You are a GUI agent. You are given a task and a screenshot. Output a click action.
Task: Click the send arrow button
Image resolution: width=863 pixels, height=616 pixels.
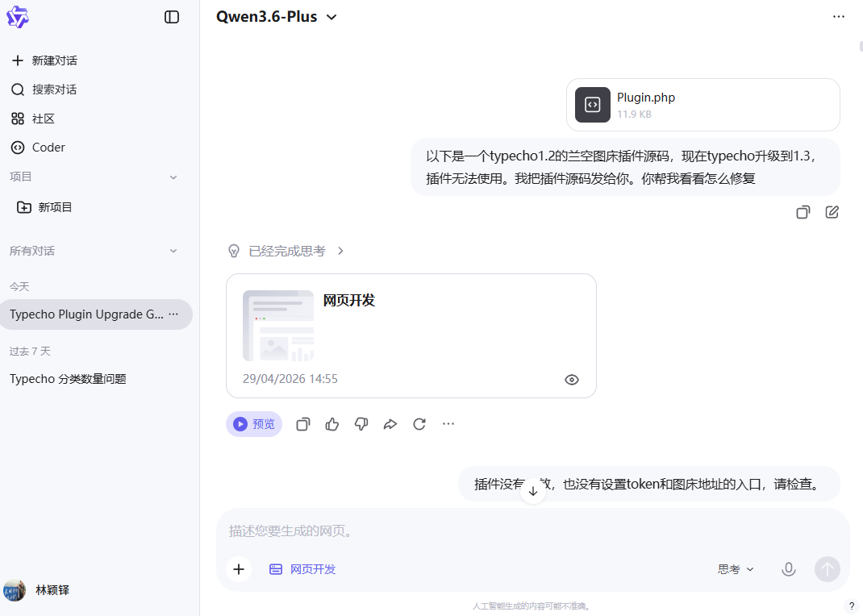click(x=828, y=569)
